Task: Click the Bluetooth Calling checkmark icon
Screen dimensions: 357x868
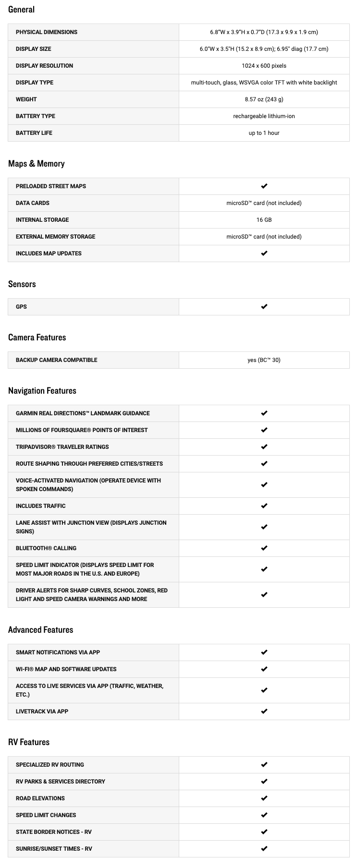Action: (x=264, y=548)
